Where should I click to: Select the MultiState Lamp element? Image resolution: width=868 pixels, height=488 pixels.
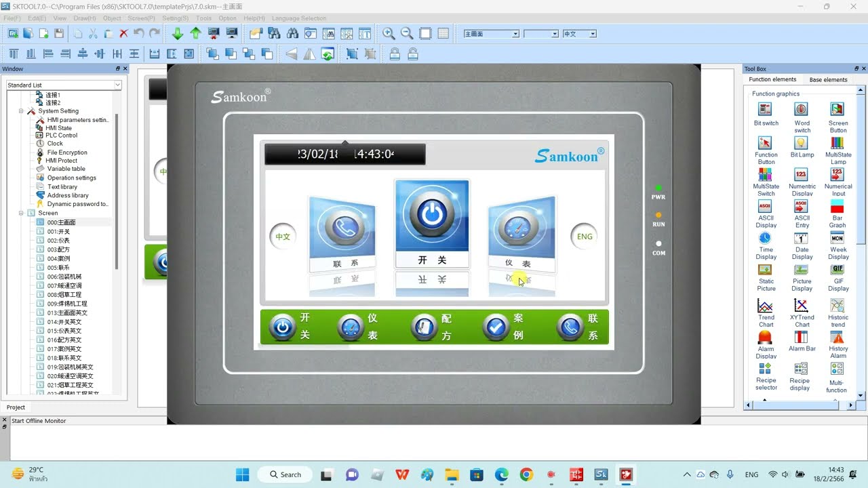pyautogui.click(x=837, y=150)
